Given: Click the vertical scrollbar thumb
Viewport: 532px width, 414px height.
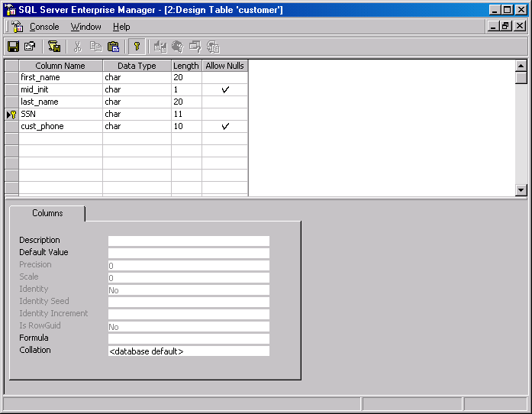Looking at the screenshot, I should pos(521,78).
